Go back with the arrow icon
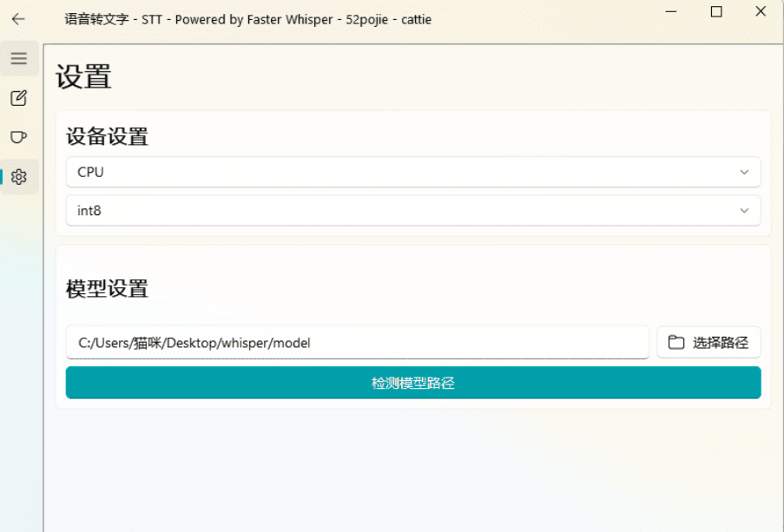 (18, 19)
